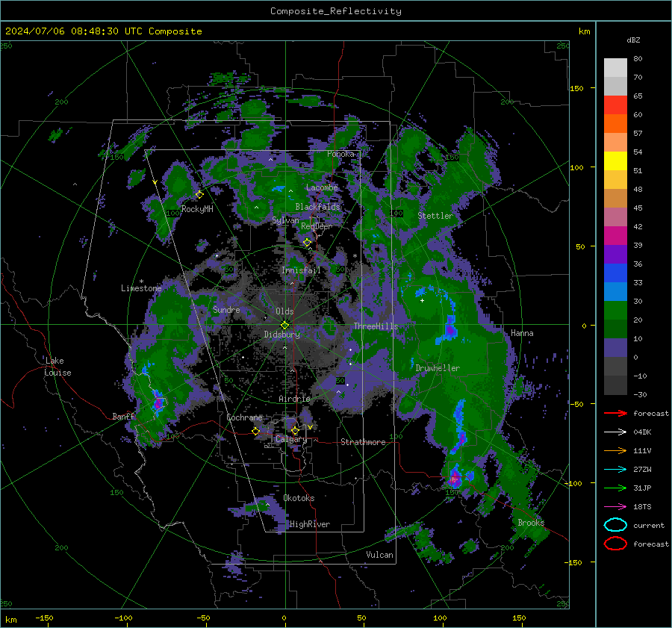Click the green 31JP arrow legend icon
Screen dimensions: 672x628
(615, 488)
